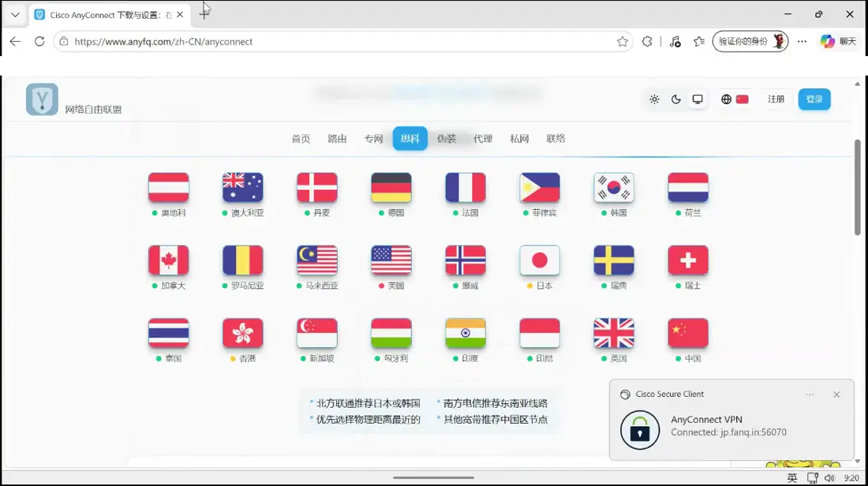Open browser extensions puzzle icon
This screenshot has width=868, height=486.
[x=647, y=42]
